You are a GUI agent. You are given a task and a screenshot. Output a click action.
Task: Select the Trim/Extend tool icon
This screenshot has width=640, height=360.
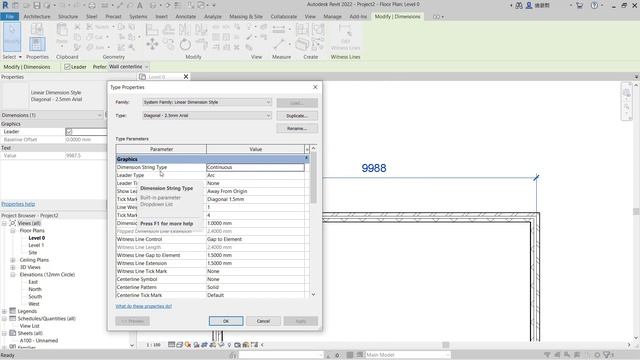coord(201,44)
